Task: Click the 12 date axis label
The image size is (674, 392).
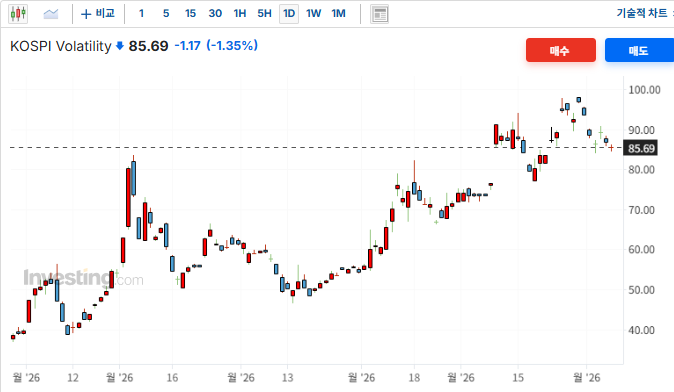Action: click(x=73, y=378)
